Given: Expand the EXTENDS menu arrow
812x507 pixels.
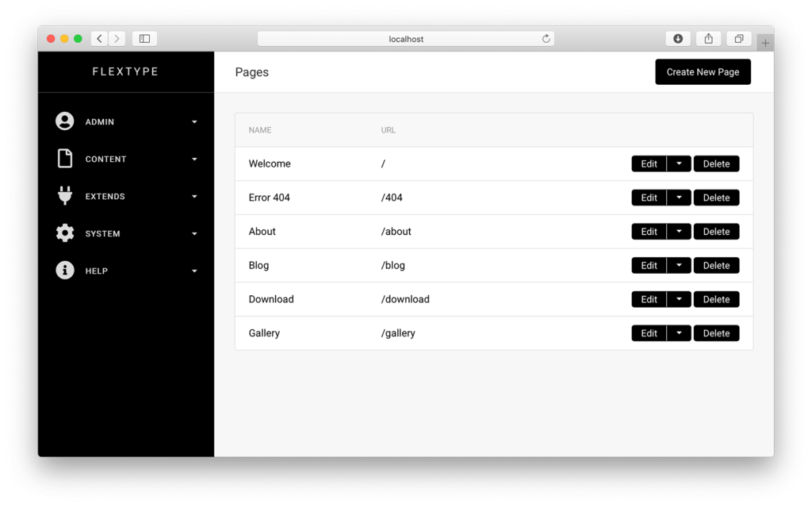Looking at the screenshot, I should point(195,197).
